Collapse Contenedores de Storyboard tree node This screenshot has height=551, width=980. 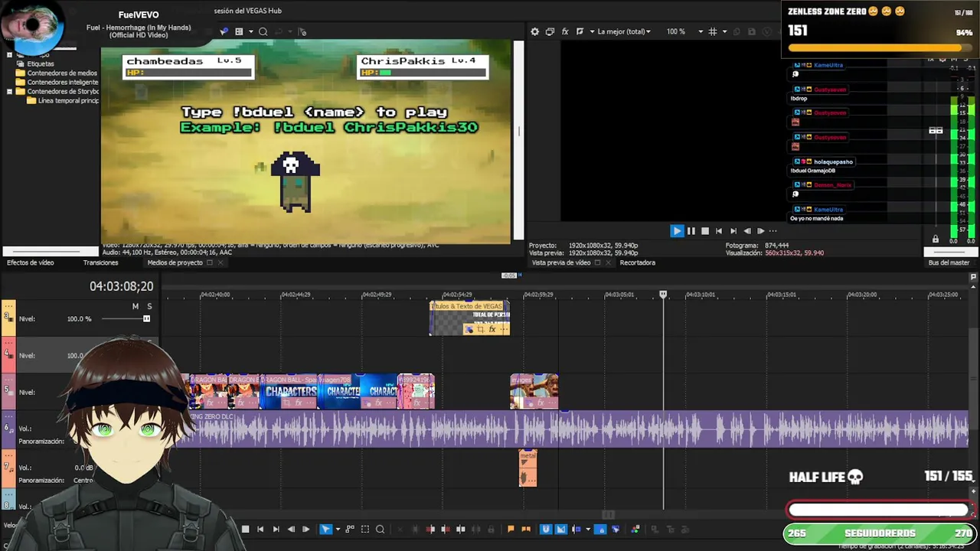click(9, 91)
